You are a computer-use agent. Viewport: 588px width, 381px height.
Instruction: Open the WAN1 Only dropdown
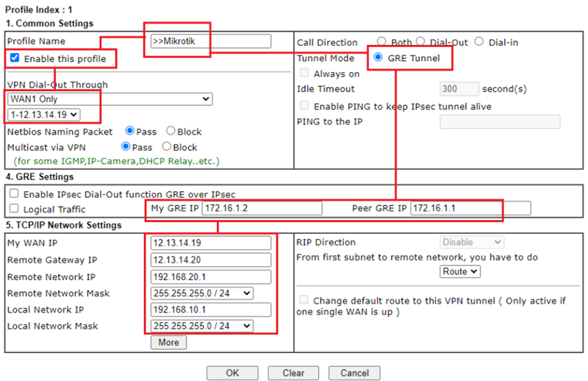(110, 99)
